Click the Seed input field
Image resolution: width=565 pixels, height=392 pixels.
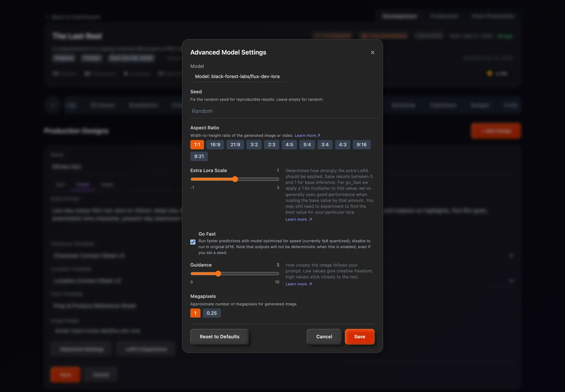coord(282,111)
